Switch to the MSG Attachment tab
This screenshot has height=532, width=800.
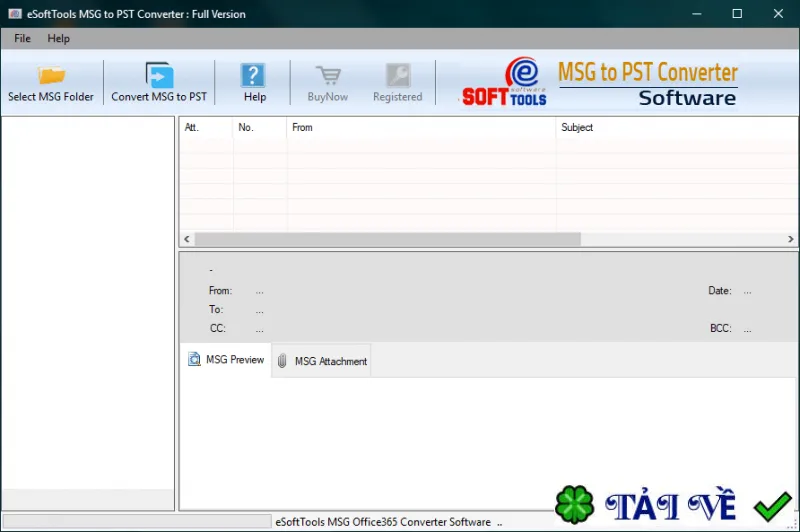pos(321,361)
